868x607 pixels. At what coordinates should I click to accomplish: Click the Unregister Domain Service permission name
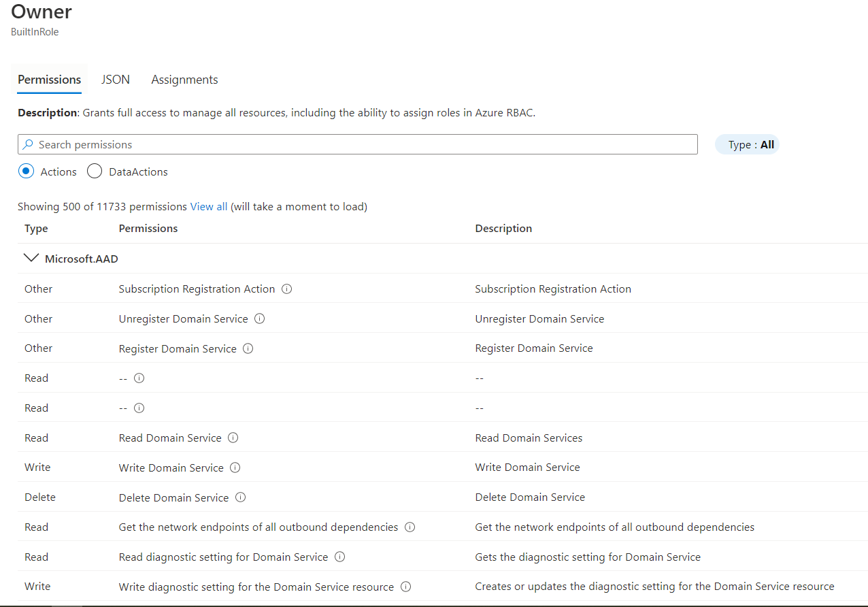click(184, 318)
